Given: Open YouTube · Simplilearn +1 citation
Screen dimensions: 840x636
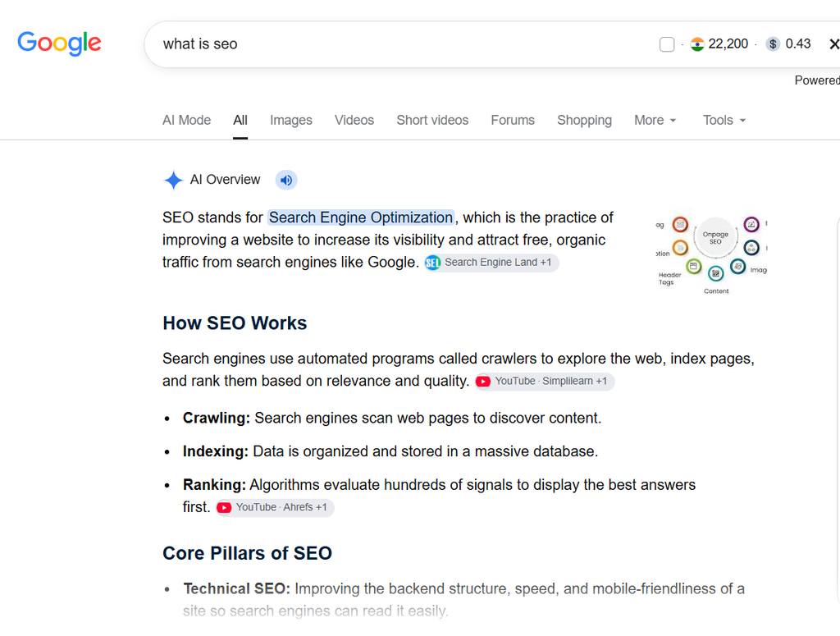Looking at the screenshot, I should (x=545, y=382).
